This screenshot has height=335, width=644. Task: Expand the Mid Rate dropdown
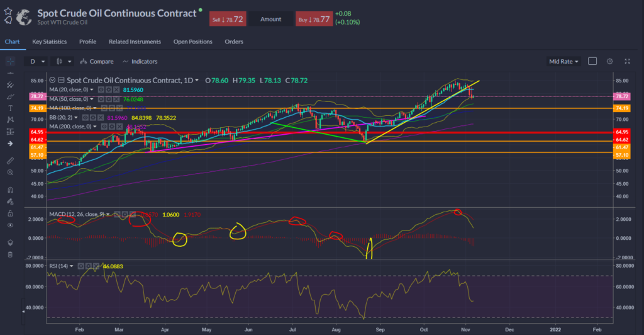(x=563, y=62)
